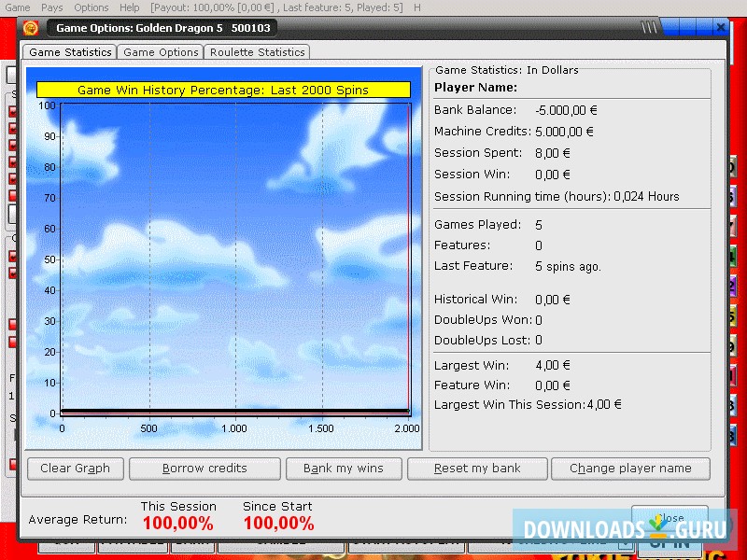Open the Help menu
Viewport: 747px width, 560px height.
point(130,7)
